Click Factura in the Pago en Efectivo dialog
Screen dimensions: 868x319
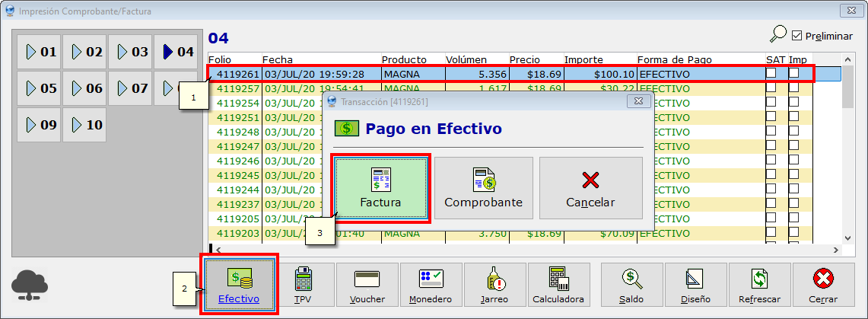point(380,189)
